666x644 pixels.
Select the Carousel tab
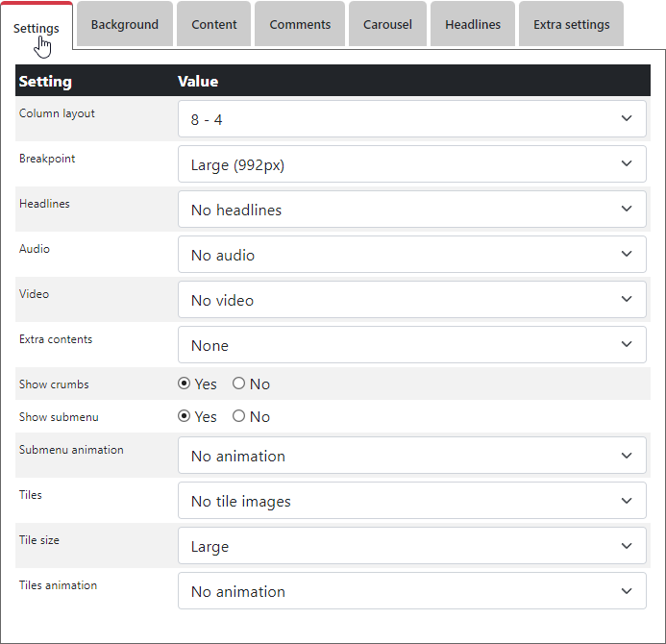click(387, 25)
